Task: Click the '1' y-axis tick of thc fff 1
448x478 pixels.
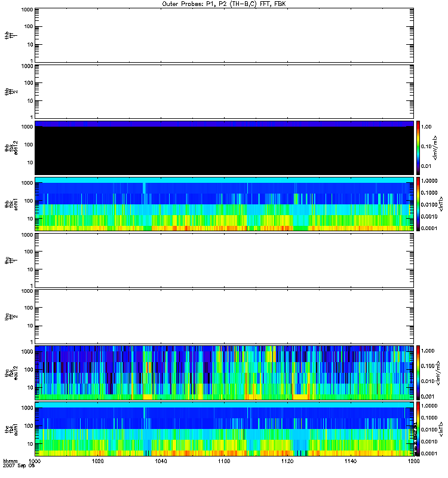Action: point(32,286)
